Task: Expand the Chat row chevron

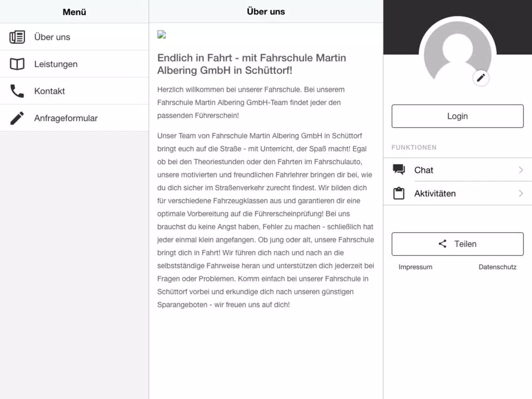Action: click(521, 170)
